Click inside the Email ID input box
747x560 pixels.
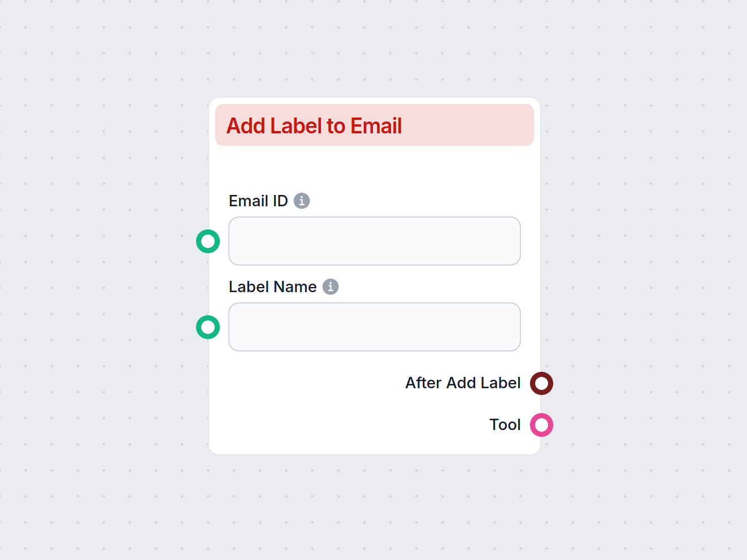(375, 241)
